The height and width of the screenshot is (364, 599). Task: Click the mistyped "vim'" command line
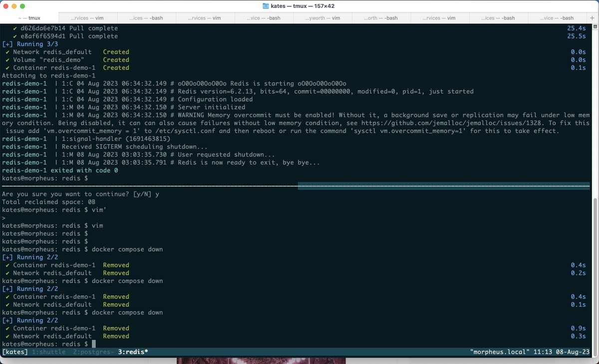pos(54,210)
